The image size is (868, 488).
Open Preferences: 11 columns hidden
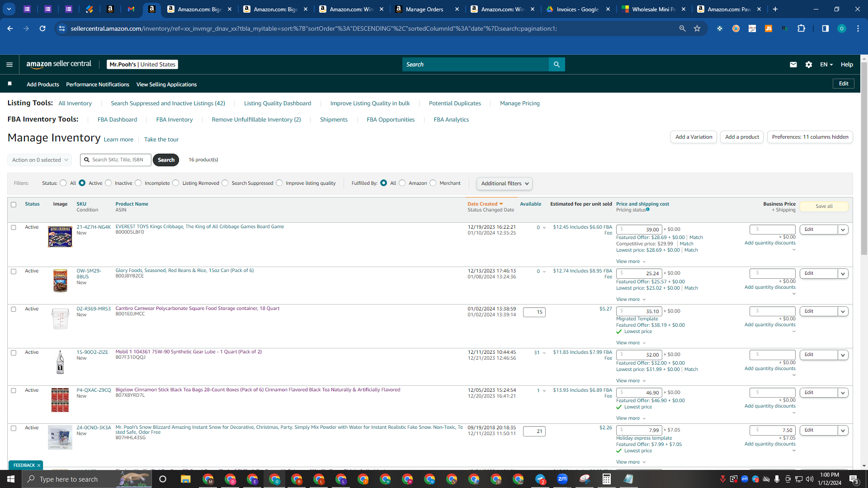pos(810,137)
